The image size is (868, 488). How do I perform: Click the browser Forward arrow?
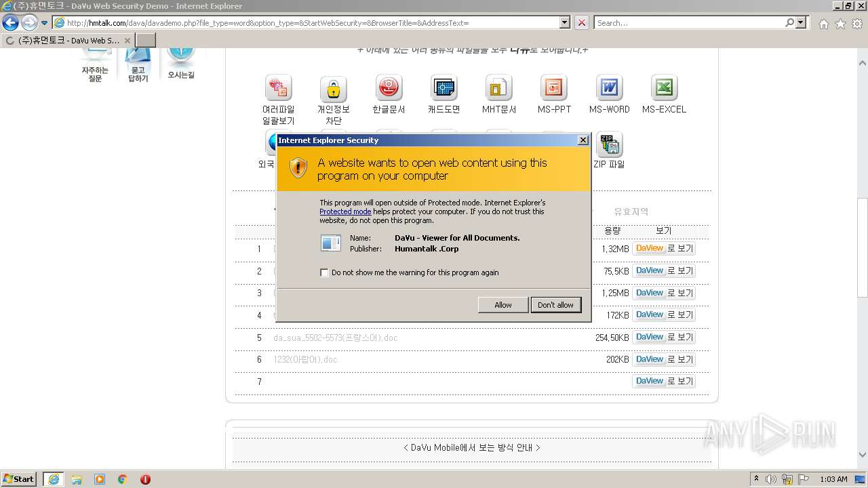pyautogui.click(x=29, y=22)
